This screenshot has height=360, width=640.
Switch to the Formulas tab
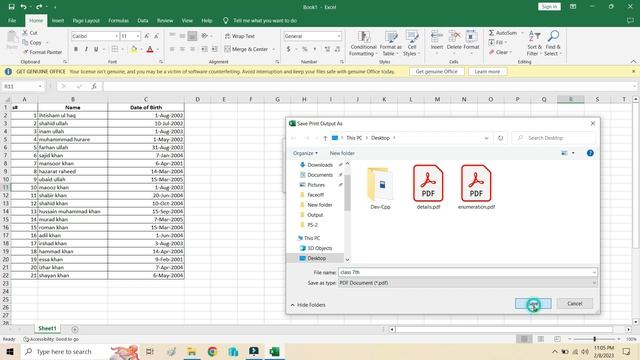(x=118, y=20)
